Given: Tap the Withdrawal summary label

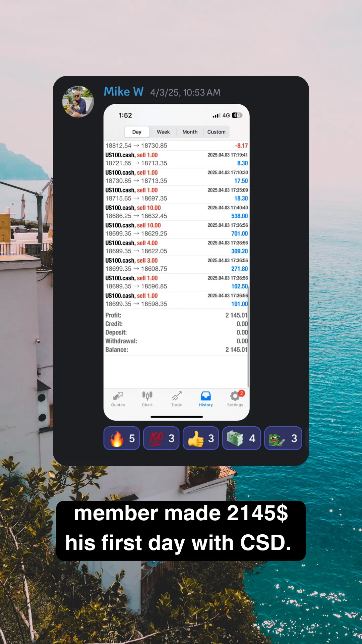Looking at the screenshot, I should pos(121,341).
